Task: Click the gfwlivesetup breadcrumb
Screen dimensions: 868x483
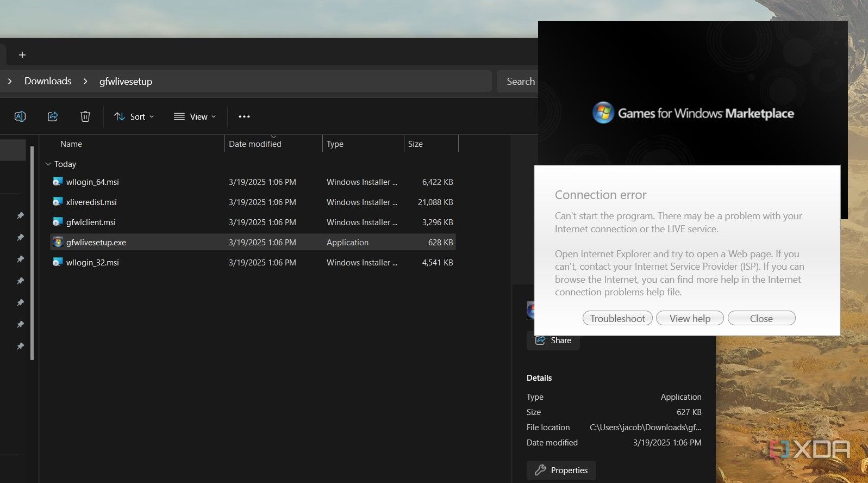Action: coord(126,82)
